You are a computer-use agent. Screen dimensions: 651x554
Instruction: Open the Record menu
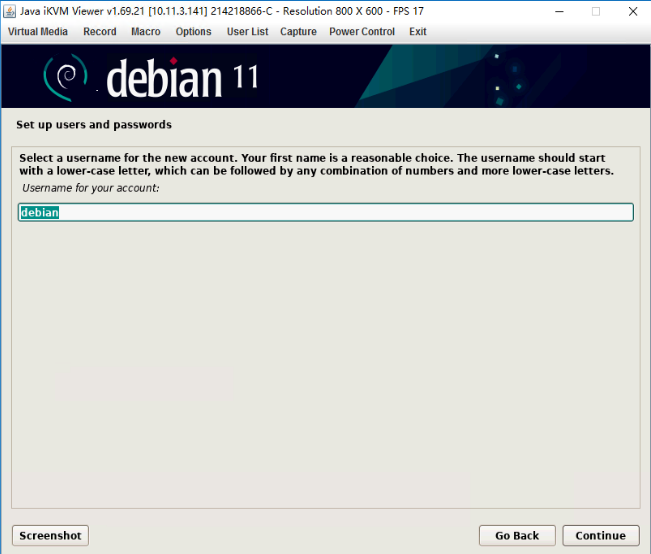pos(100,32)
